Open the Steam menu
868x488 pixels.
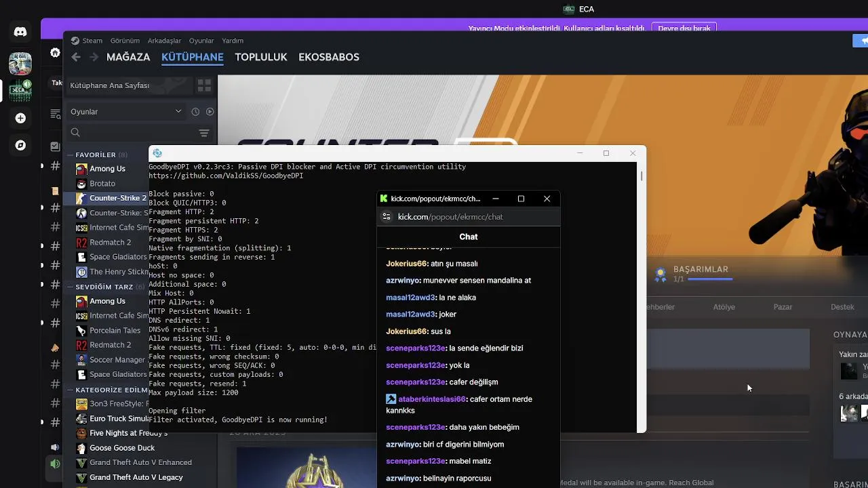[x=92, y=41]
